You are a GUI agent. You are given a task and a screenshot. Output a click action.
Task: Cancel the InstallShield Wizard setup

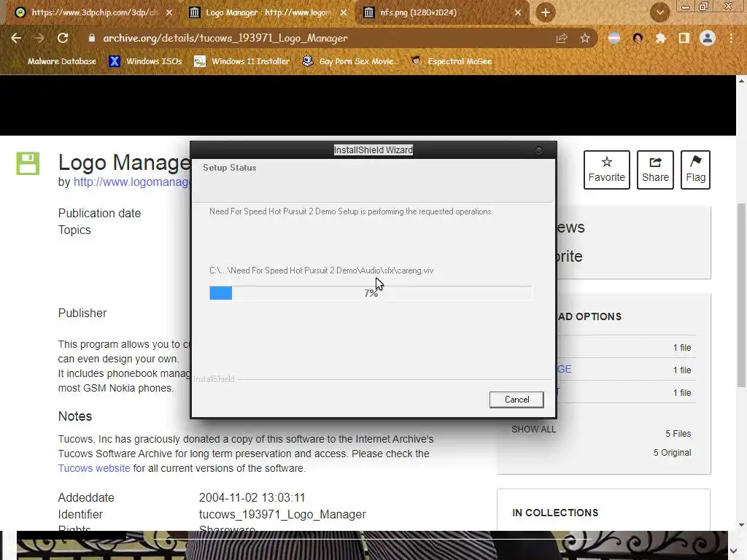coord(516,400)
